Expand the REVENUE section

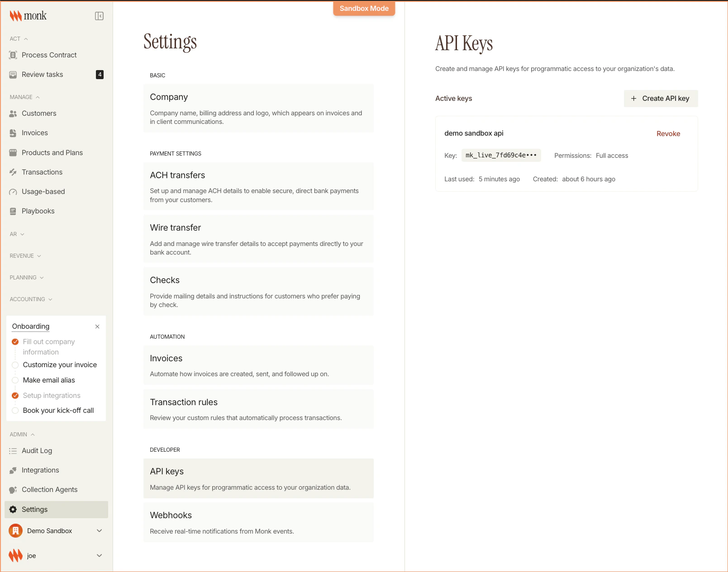25,255
